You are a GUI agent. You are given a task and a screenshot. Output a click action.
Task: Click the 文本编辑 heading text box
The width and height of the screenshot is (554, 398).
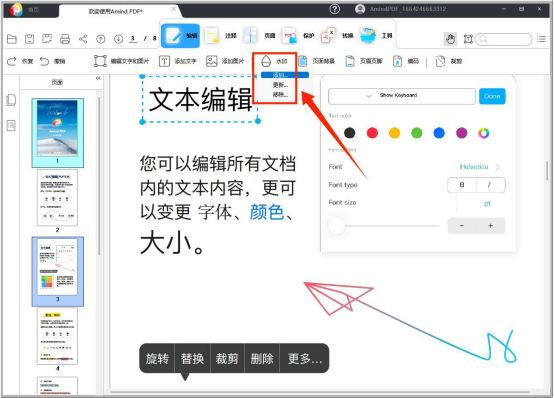(200, 99)
